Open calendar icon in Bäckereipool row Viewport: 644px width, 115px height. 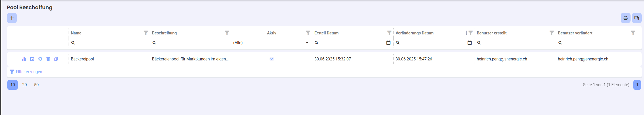32,59
